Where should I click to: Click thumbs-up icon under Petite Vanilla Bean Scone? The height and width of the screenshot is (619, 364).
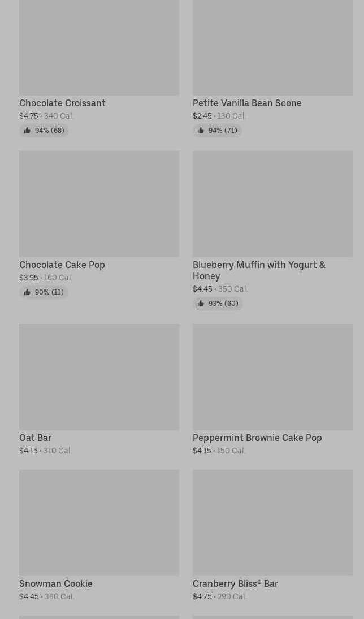coord(201,131)
